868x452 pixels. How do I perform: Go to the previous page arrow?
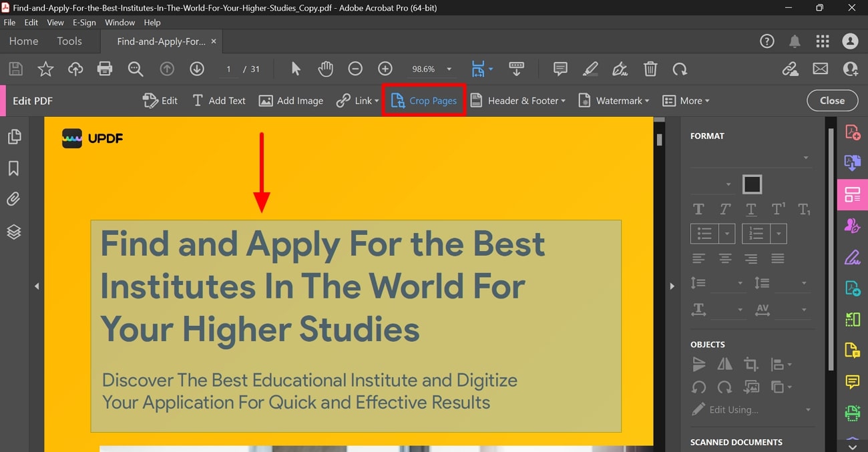(167, 69)
